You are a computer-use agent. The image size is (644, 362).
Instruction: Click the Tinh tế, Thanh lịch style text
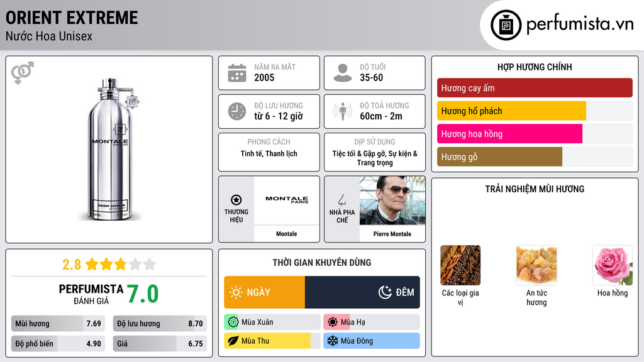269,153
